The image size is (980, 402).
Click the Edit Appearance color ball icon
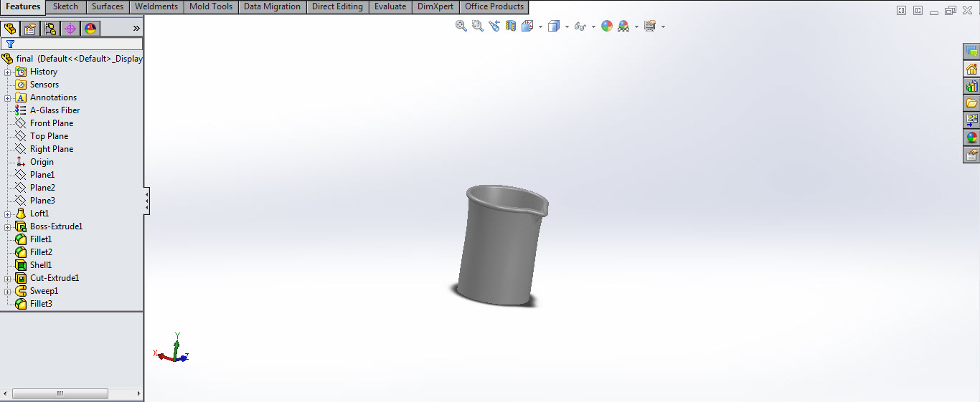[607, 26]
